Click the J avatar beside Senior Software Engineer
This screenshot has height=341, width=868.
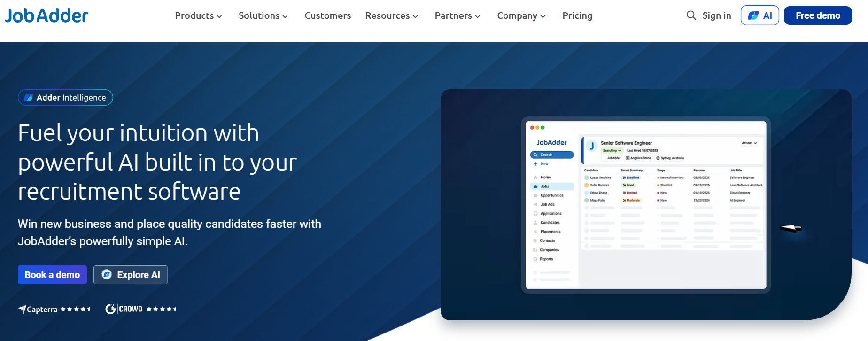click(x=592, y=146)
